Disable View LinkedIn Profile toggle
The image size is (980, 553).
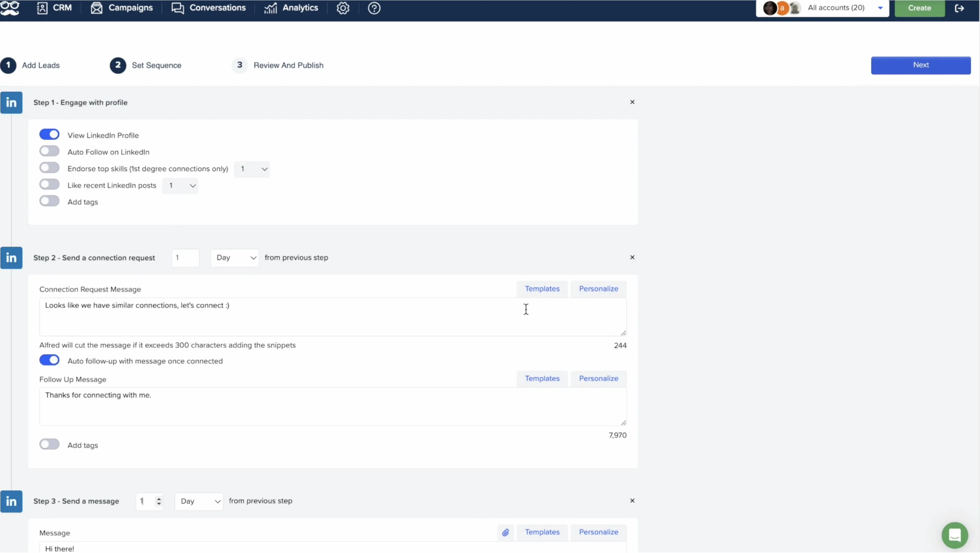coord(50,134)
